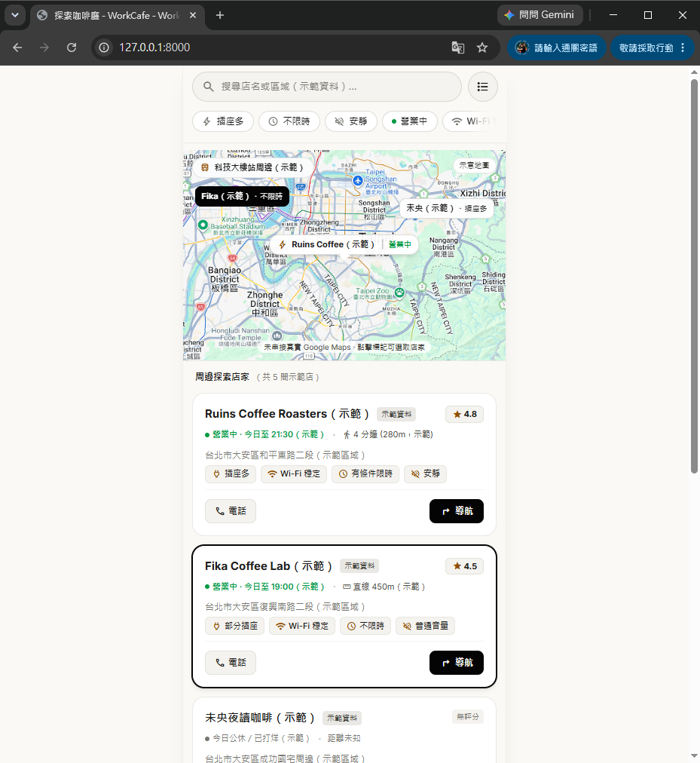Click Wi-Fi 穩定 tag on Ruins Coffee card
The image size is (700, 763).
point(294,473)
